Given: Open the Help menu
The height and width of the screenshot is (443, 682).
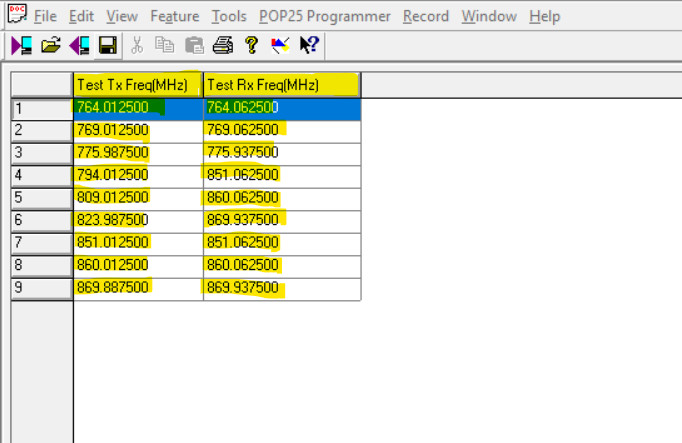Looking at the screenshot, I should (x=545, y=17).
